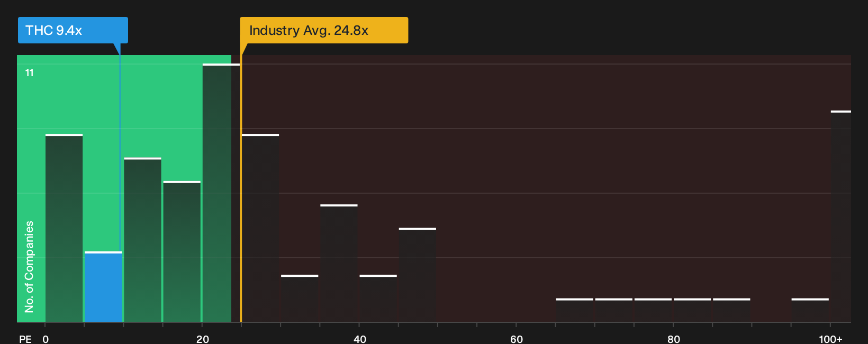868x344 pixels.
Task: Click the x-axis value '100+'
Action: click(830, 339)
